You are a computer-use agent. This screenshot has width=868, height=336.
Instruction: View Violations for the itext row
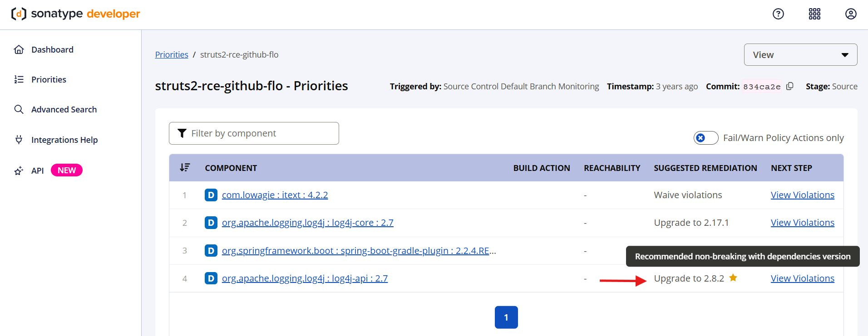pos(803,195)
